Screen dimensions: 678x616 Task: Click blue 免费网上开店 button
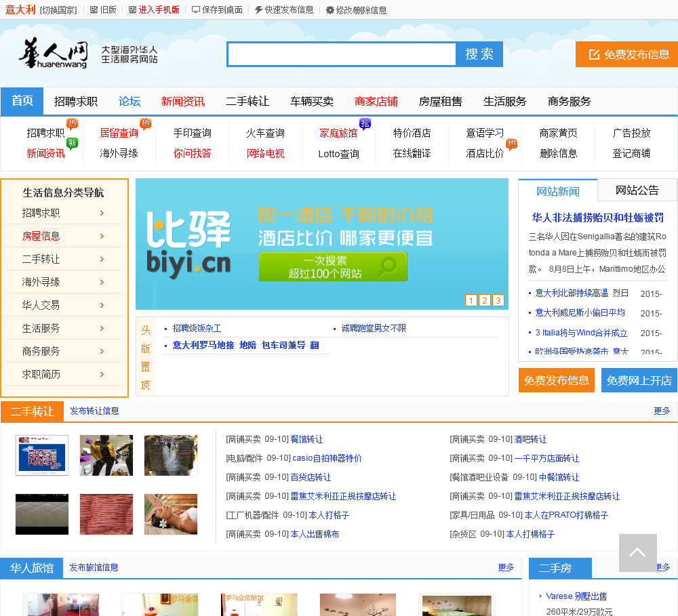[x=639, y=380]
